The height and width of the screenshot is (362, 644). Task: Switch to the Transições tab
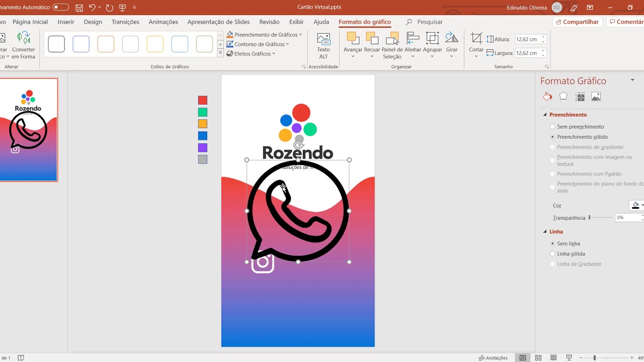tap(125, 22)
